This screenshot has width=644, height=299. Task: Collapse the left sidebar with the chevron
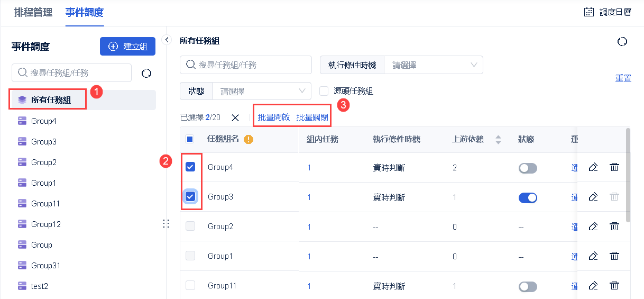[167, 40]
